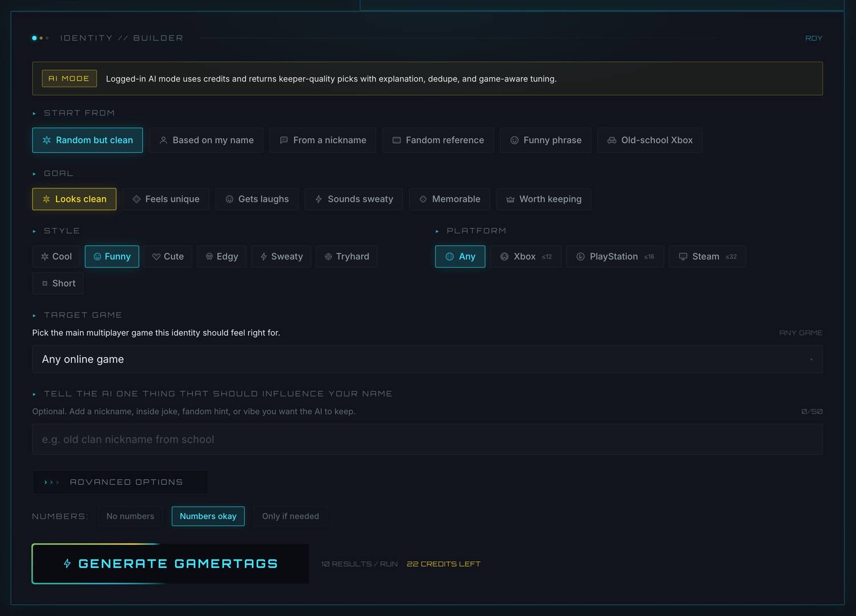Click the 22 credits left text

tap(443, 564)
